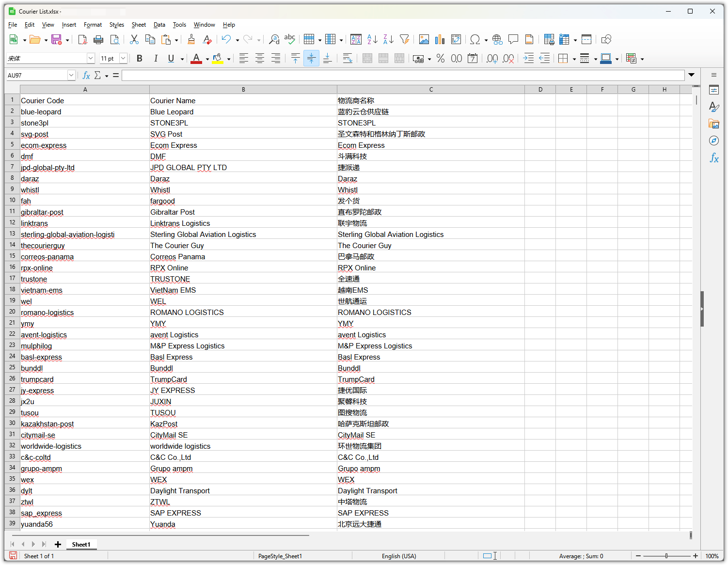
Task: Select the Sheet1 tab
Action: 81,544
